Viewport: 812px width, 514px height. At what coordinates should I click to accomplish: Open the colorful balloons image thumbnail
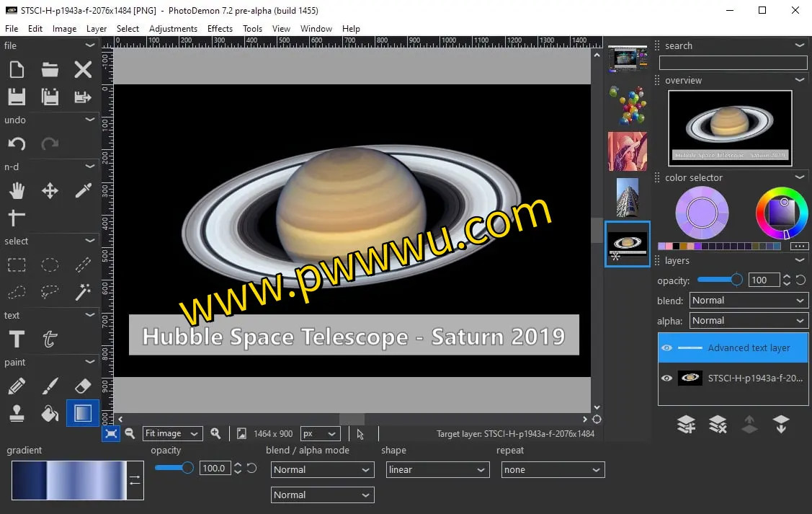[x=628, y=105]
